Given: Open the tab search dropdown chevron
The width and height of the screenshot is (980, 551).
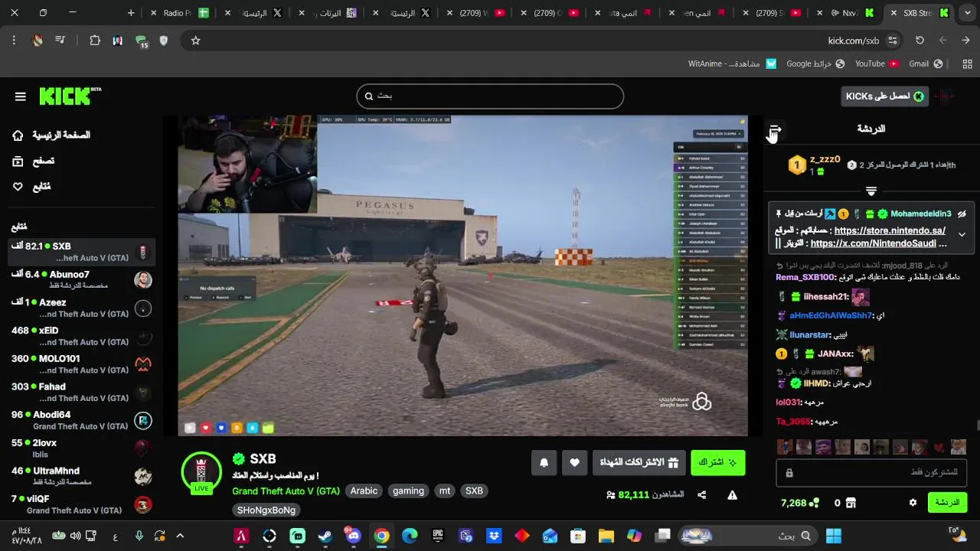Looking at the screenshot, I should click(x=966, y=13).
